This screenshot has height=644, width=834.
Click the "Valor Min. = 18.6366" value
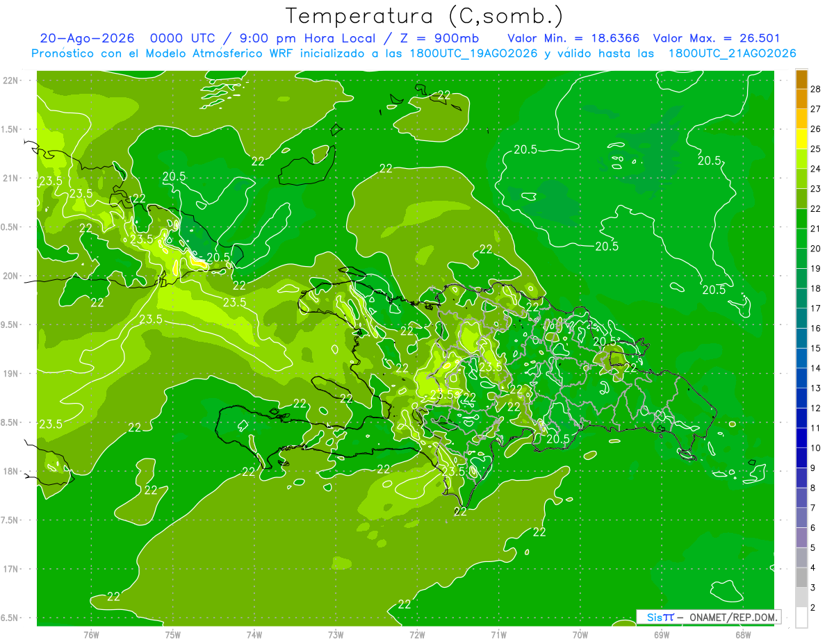(573, 38)
